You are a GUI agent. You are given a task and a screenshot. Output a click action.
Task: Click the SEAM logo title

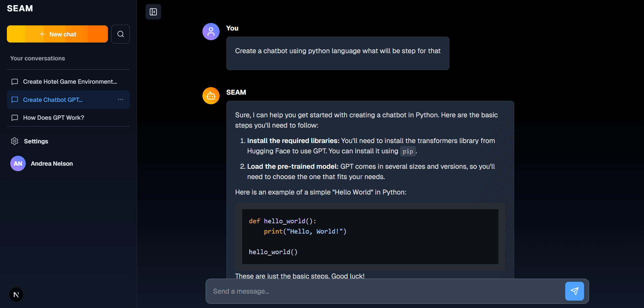(20, 9)
